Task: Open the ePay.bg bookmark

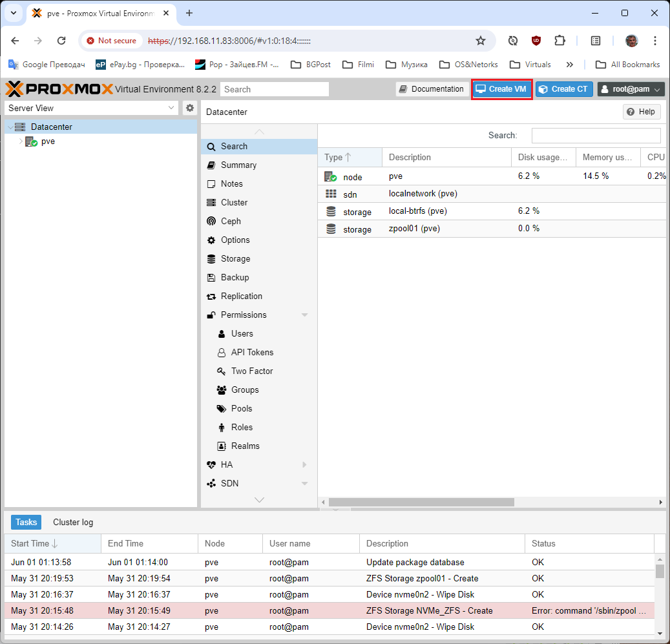Action: pyautogui.click(x=141, y=65)
